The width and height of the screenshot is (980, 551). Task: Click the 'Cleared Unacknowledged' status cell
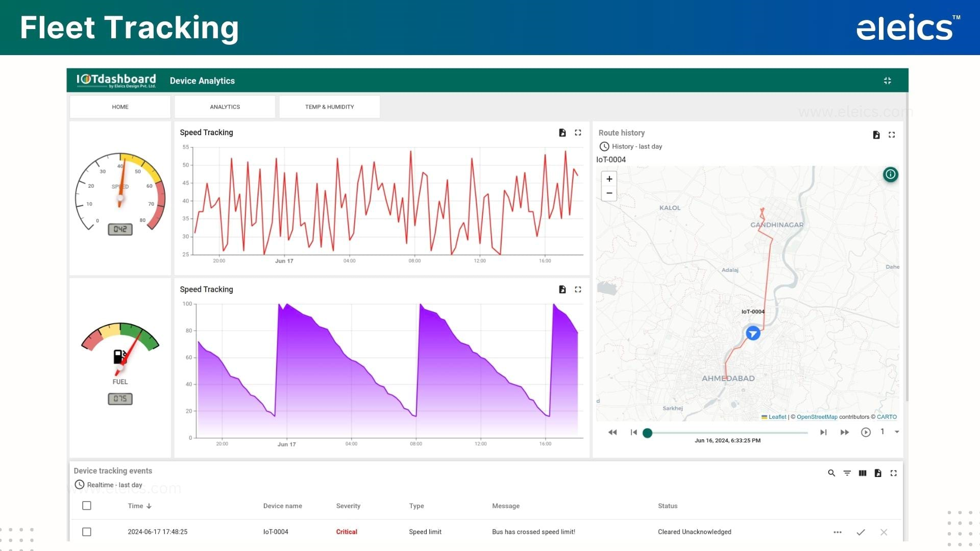pyautogui.click(x=694, y=532)
